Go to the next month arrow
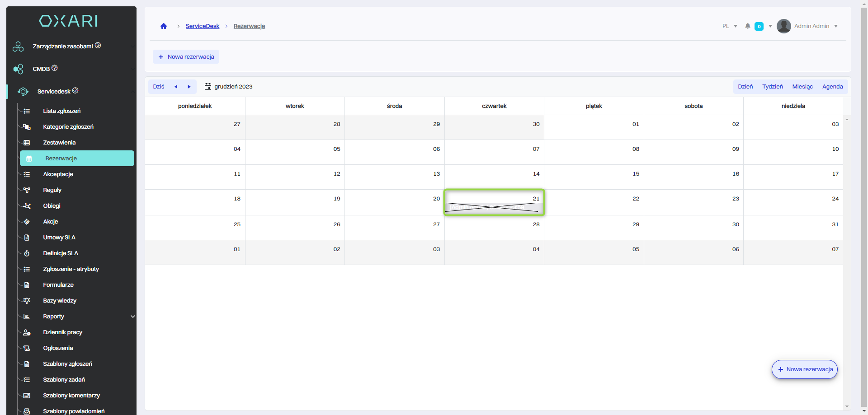 click(x=189, y=87)
